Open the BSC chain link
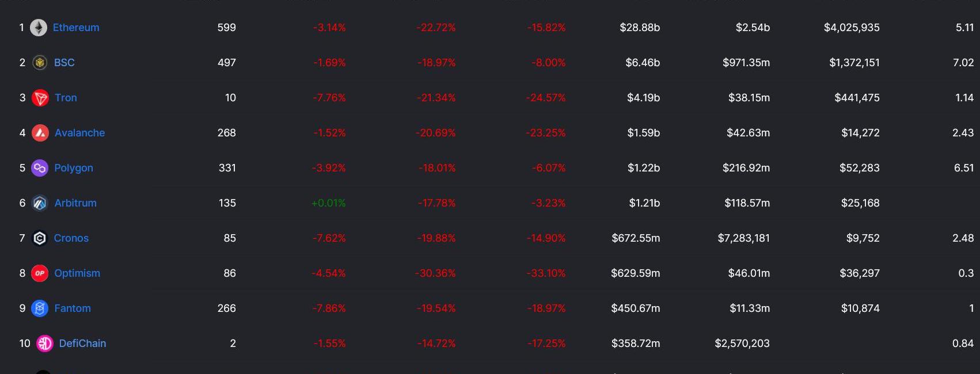The width and height of the screenshot is (980, 374). (64, 63)
